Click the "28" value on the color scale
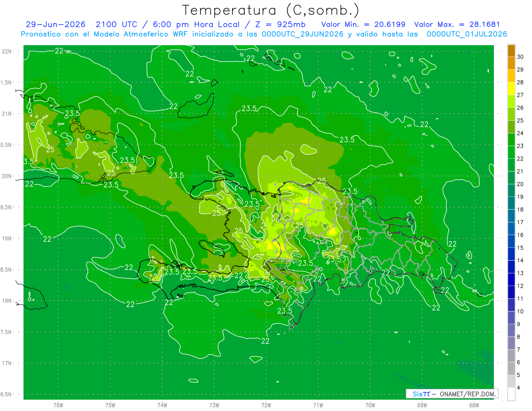The height and width of the screenshot is (411, 532). 520,82
